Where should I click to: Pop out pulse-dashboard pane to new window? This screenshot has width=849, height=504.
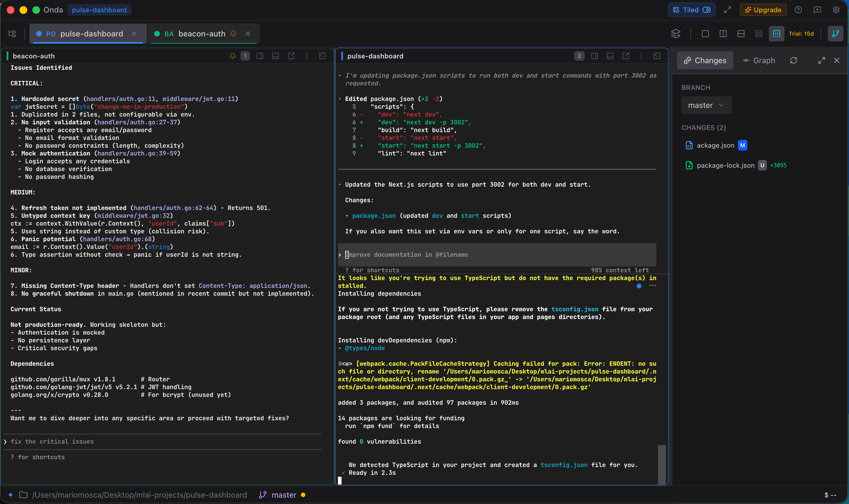pos(626,56)
